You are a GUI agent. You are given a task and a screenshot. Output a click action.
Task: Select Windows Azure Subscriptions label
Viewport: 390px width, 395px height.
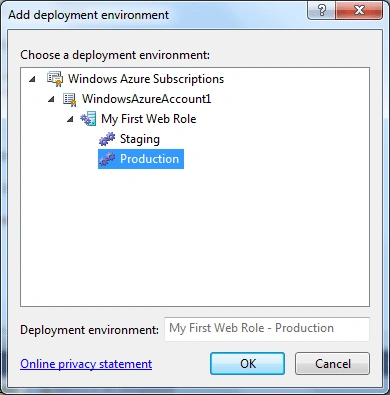[x=146, y=79]
